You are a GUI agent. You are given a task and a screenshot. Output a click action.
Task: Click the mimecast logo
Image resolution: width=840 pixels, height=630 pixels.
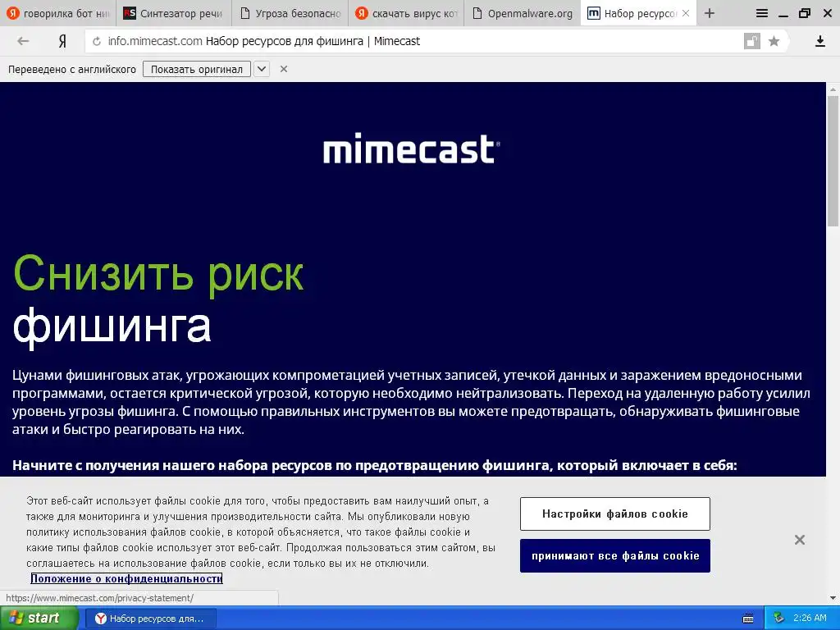coord(412,149)
